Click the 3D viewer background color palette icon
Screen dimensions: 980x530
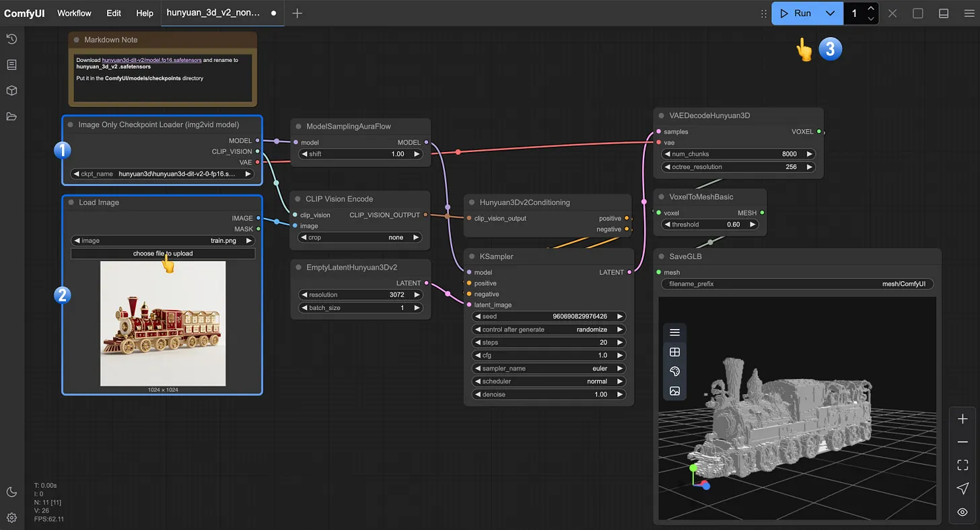click(674, 371)
